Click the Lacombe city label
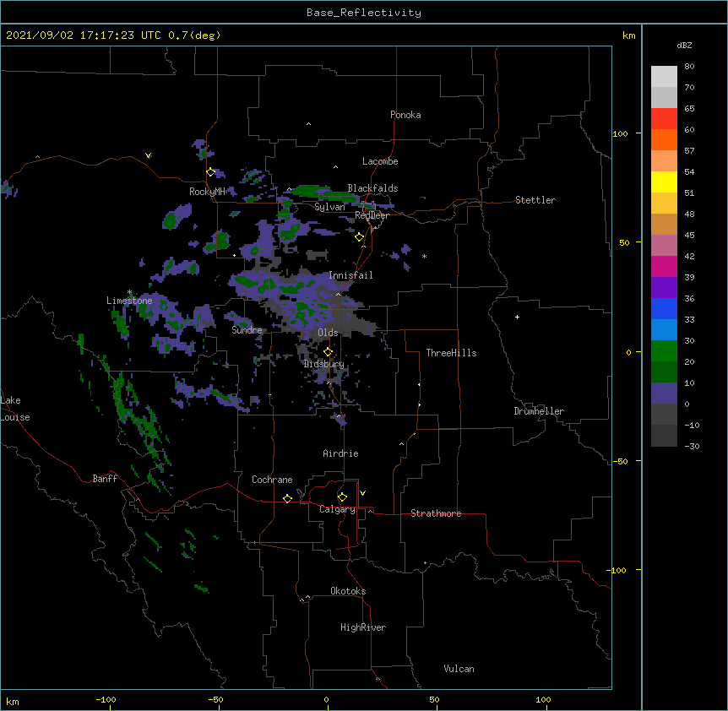 380,161
